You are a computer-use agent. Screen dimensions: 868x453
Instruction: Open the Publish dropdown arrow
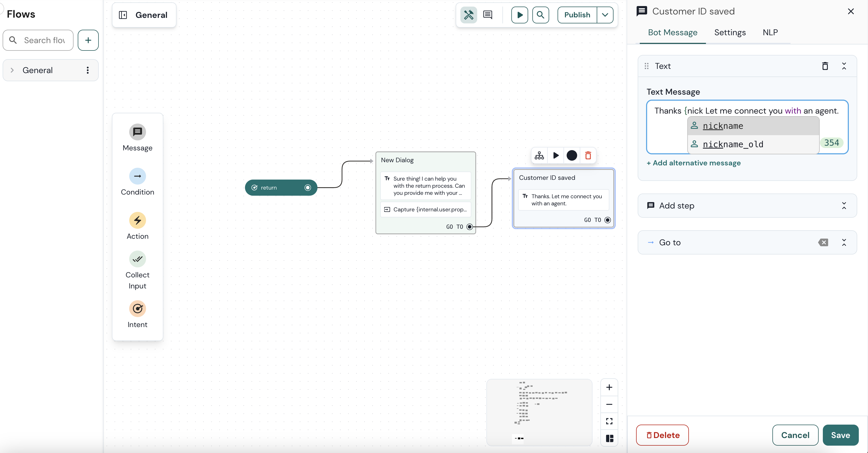point(605,15)
